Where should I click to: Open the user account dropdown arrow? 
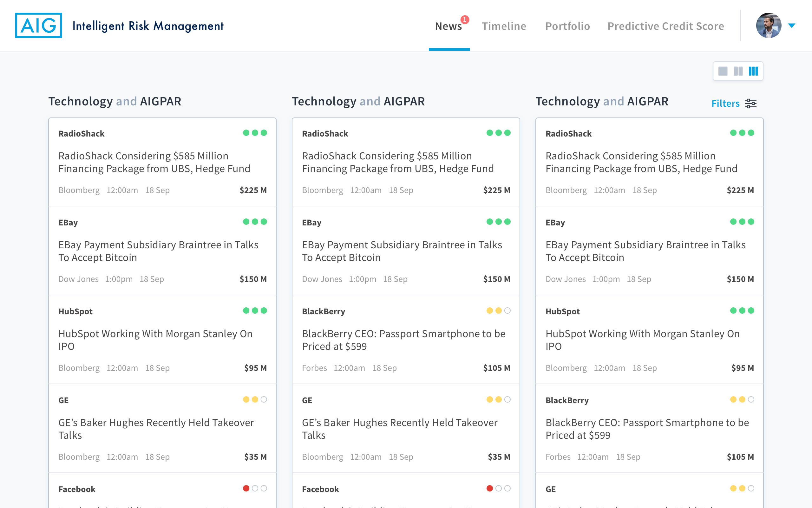pos(791,25)
